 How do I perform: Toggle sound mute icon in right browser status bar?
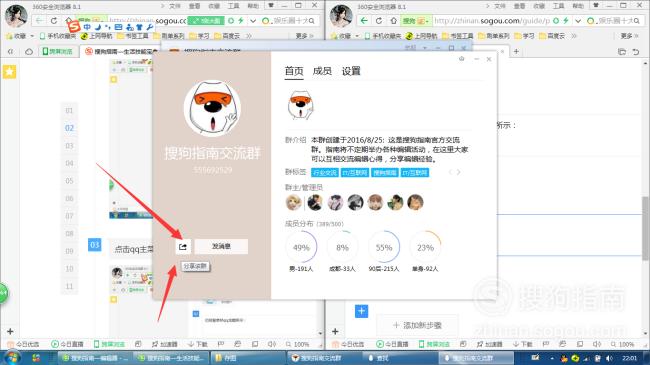point(597,344)
